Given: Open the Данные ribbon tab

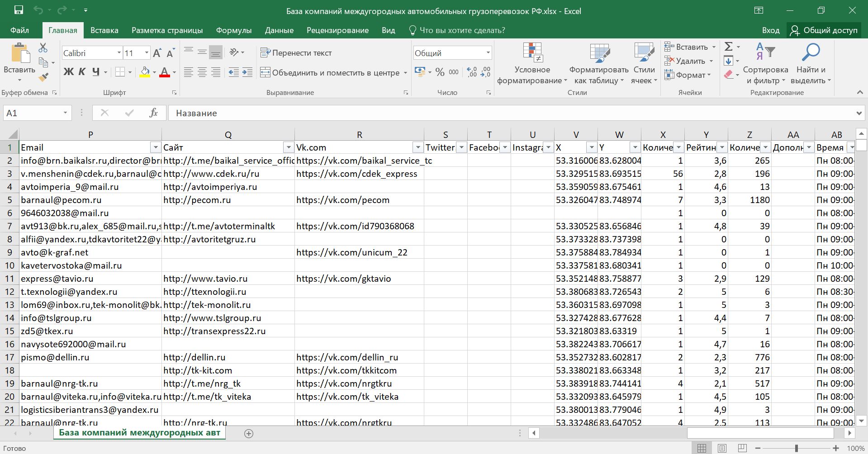Looking at the screenshot, I should tap(279, 30).
